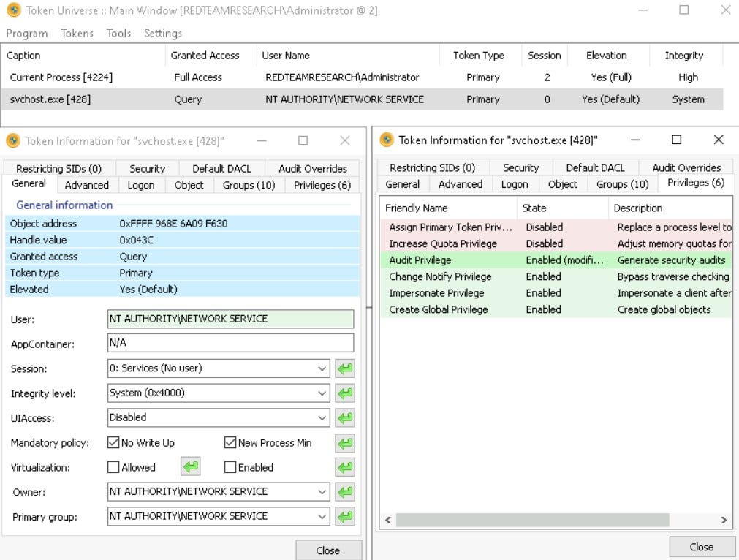Select Assign Primary Token Privilege row
Screen dimensions: 739x560
click(556, 227)
